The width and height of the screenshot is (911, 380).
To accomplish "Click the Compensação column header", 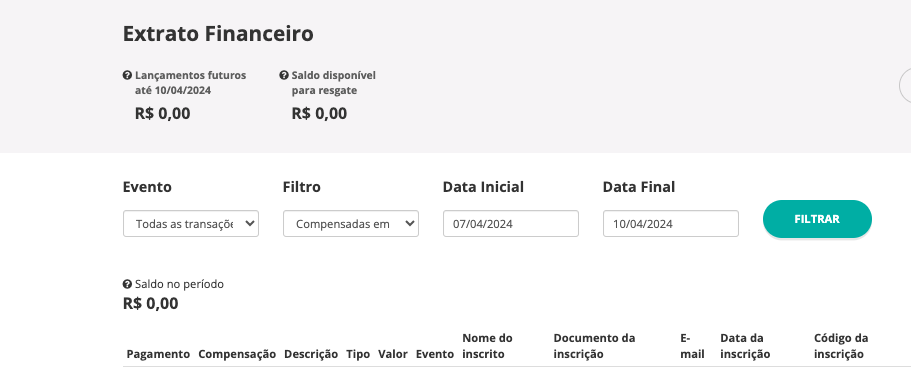I will 237,354.
